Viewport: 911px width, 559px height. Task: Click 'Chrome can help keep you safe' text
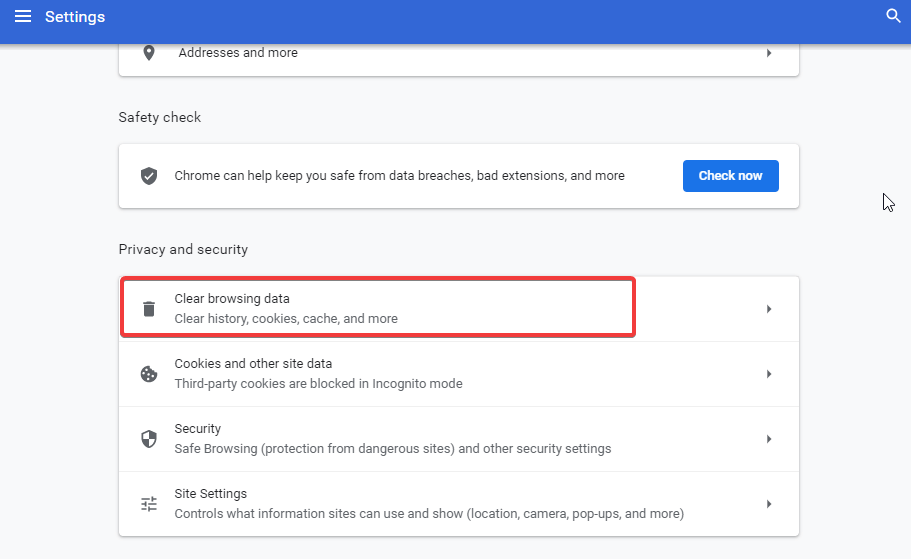(x=399, y=175)
